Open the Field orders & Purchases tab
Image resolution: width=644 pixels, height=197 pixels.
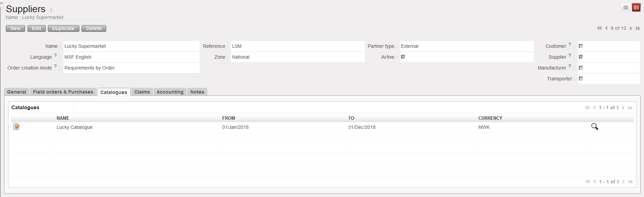(x=63, y=92)
